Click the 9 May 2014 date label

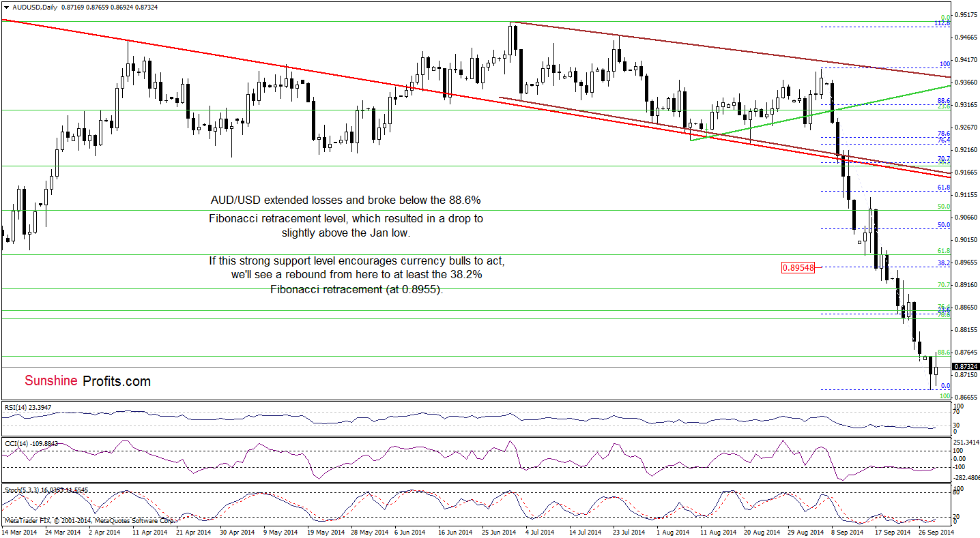point(279,531)
